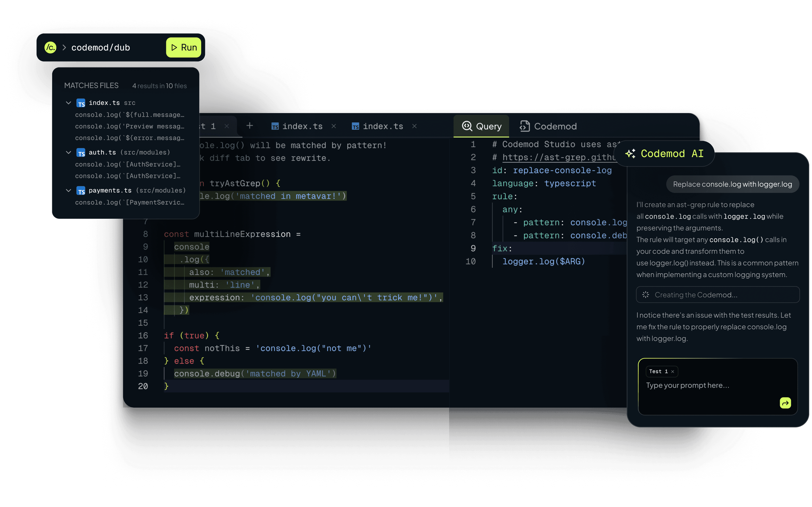Select the AuthService console.log match result
812x507 pixels.
pos(127,164)
